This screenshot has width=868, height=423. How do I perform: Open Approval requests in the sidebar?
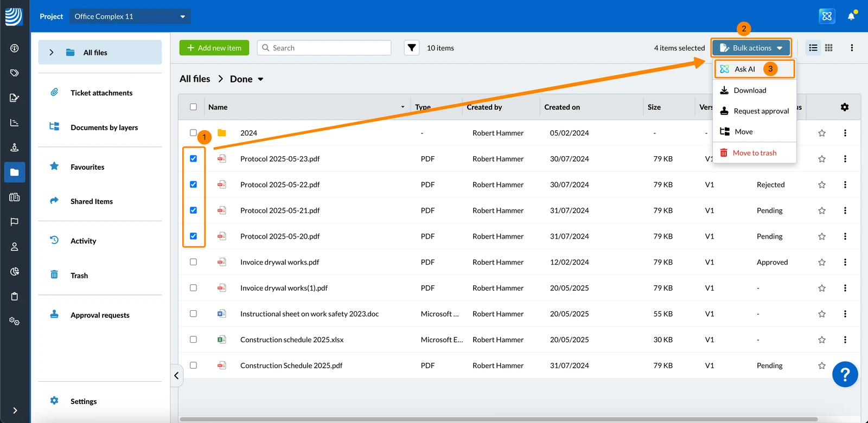point(100,315)
